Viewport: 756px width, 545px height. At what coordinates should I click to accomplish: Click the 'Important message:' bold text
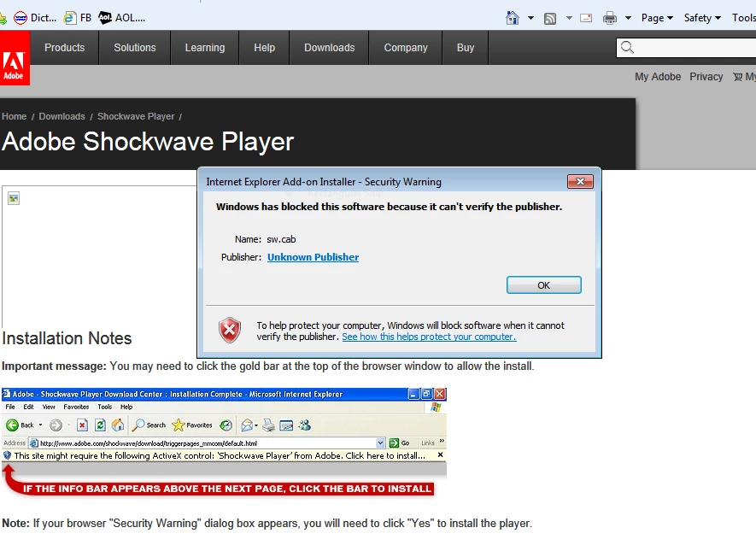pyautogui.click(x=54, y=366)
